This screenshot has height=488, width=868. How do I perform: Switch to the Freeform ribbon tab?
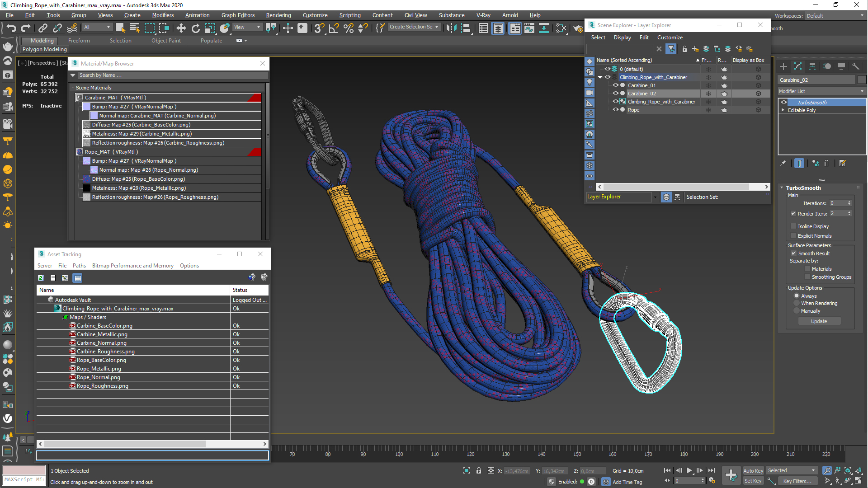(79, 41)
